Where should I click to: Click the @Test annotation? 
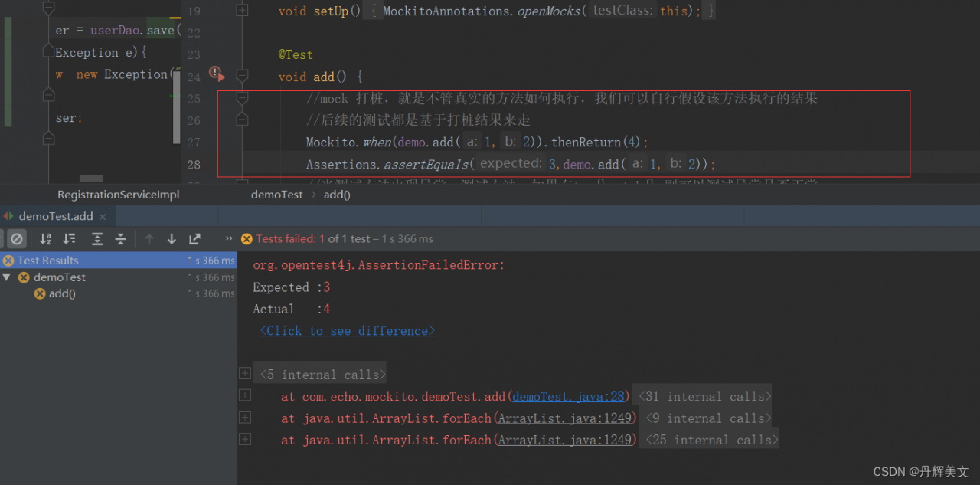pos(296,54)
